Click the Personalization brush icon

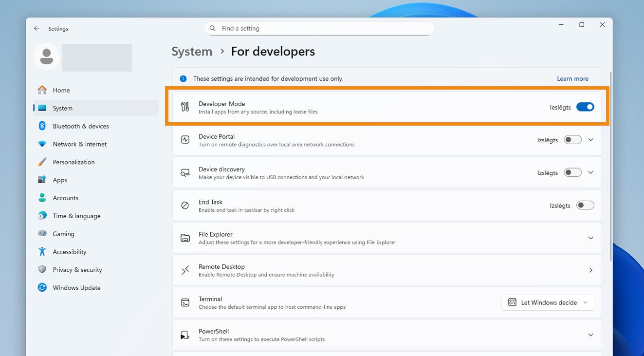tap(42, 162)
